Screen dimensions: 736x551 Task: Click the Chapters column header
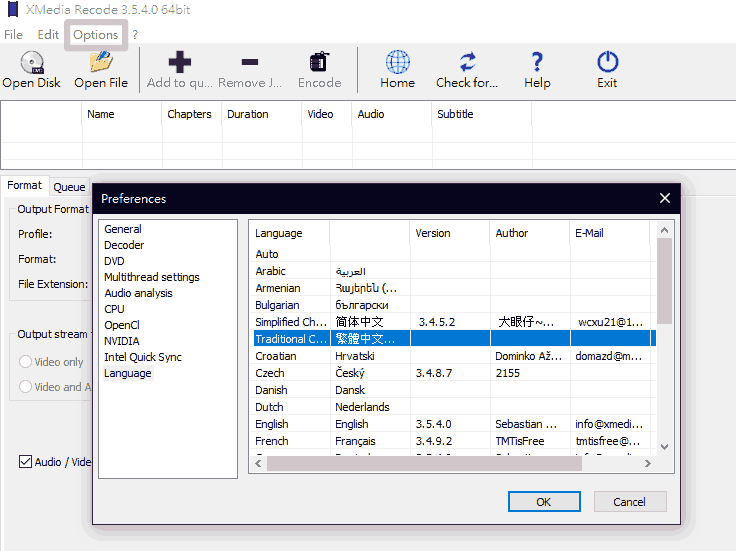coord(192,114)
